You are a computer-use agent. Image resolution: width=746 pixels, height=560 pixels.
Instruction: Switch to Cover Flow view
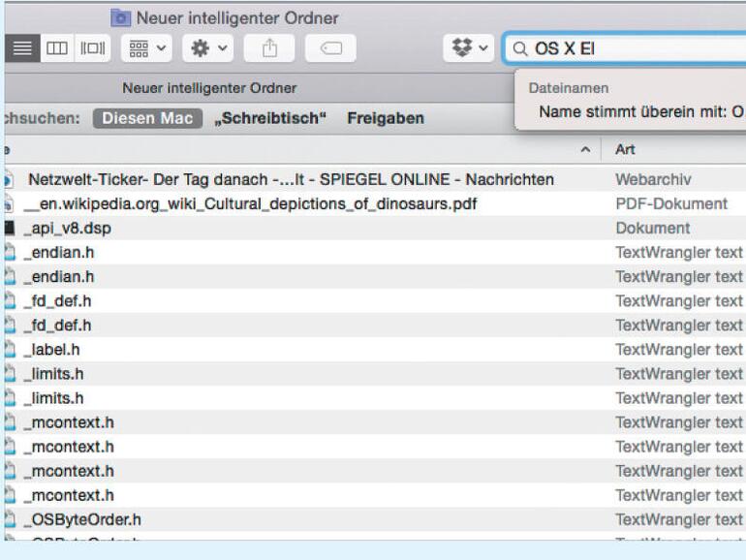click(93, 48)
